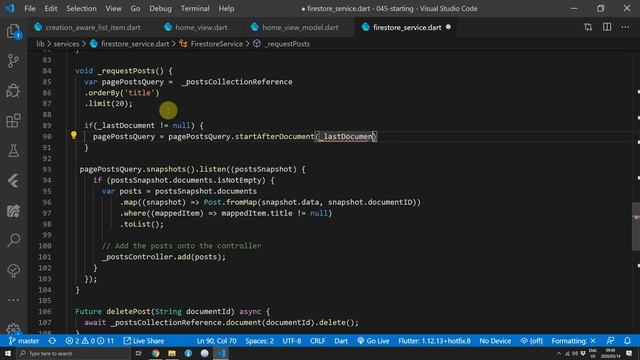Start Live Share session

144,341
